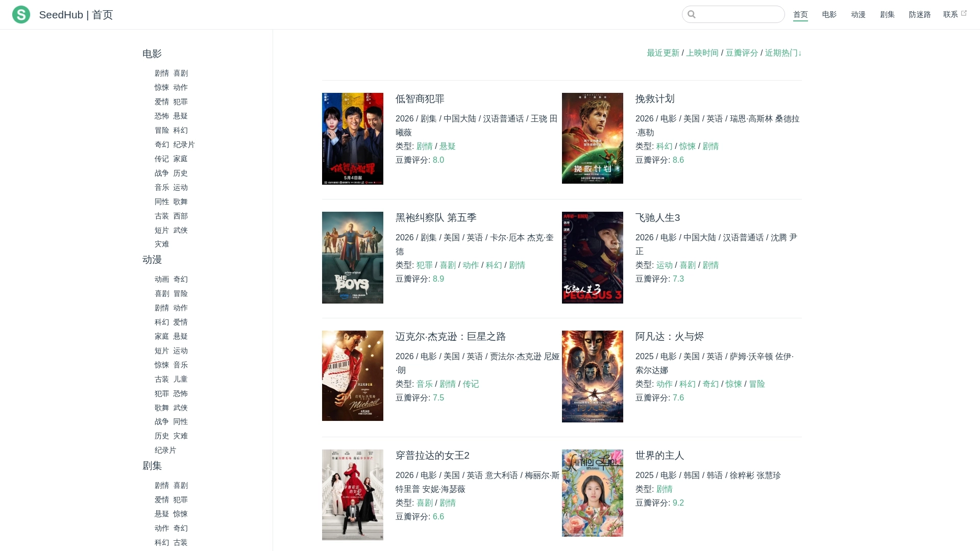Select 喜剧 under the 剧集 sidebar

tap(180, 486)
